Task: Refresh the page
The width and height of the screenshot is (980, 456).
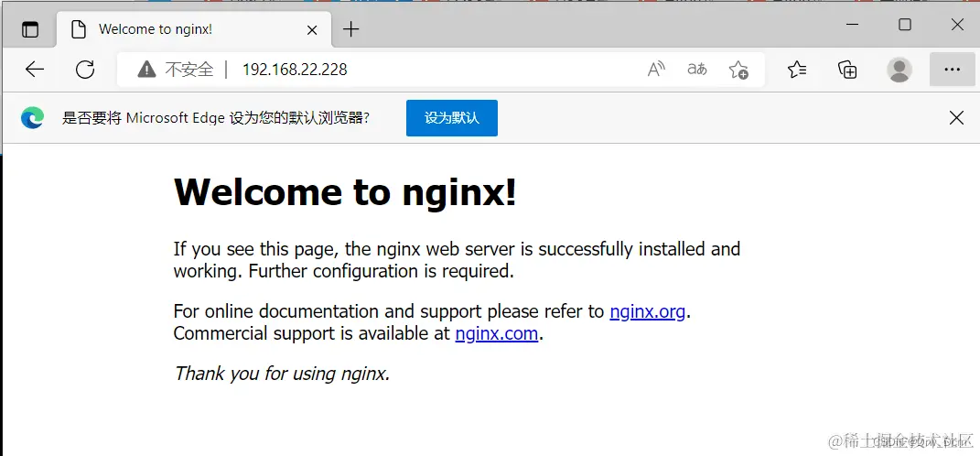Action: [85, 69]
